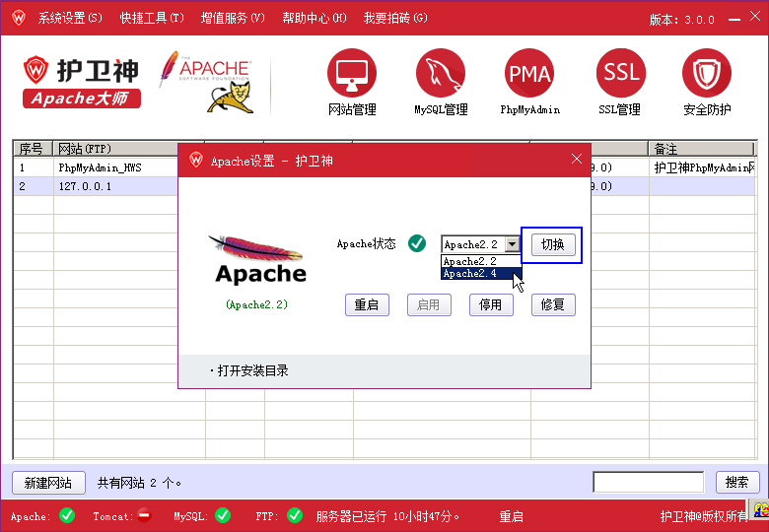Click the red Tomcat stopped icon in the status bar
This screenshot has width=769, height=532.
click(x=144, y=515)
